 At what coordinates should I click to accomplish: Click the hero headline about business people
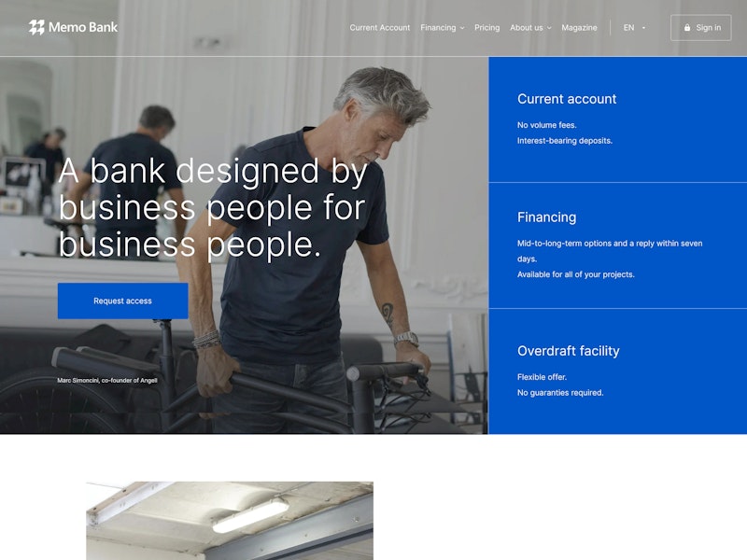coord(213,207)
